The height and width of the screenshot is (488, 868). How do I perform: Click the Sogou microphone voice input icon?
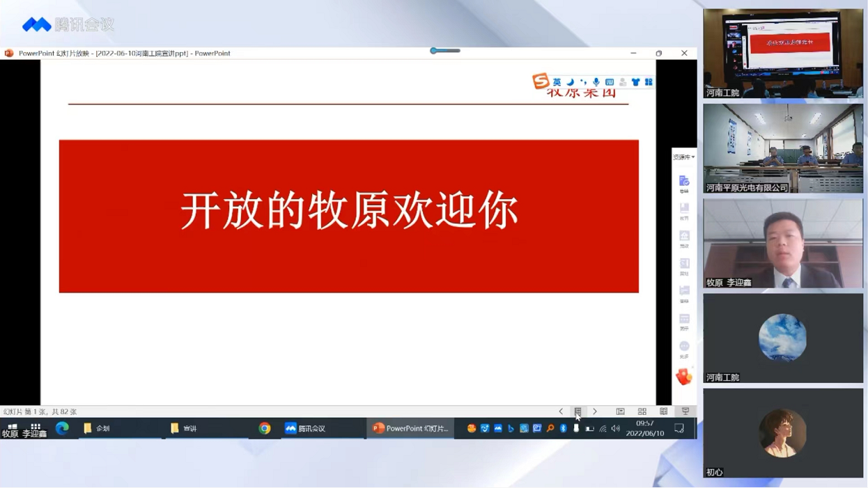(596, 82)
